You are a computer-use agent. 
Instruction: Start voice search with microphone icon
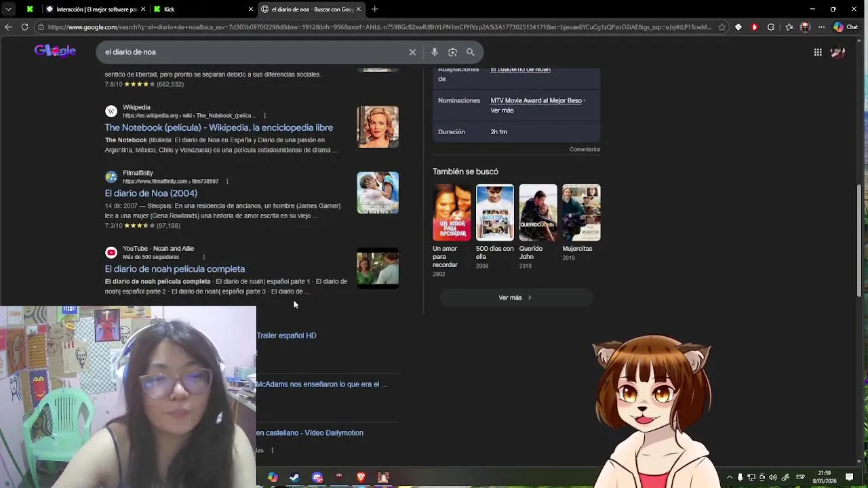pos(435,52)
